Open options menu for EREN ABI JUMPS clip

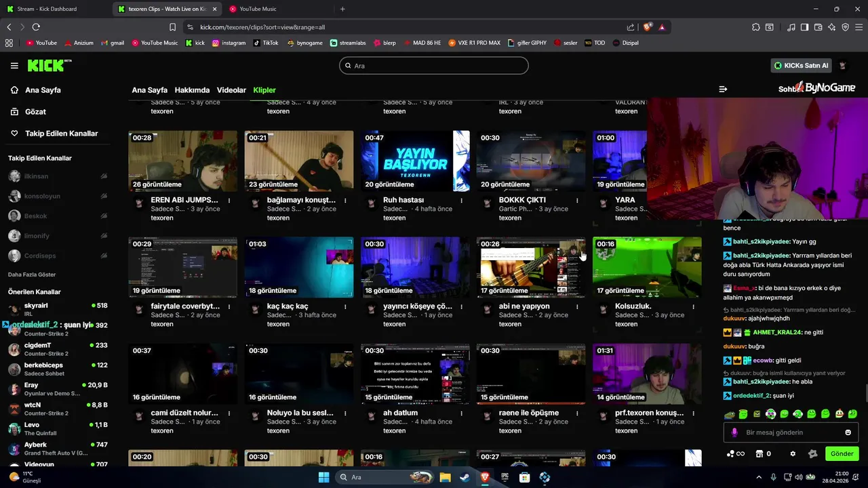coord(229,201)
